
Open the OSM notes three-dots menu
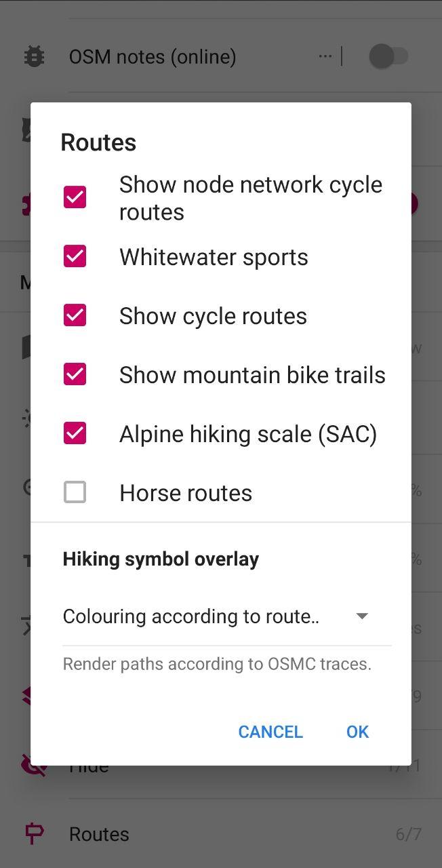[325, 56]
